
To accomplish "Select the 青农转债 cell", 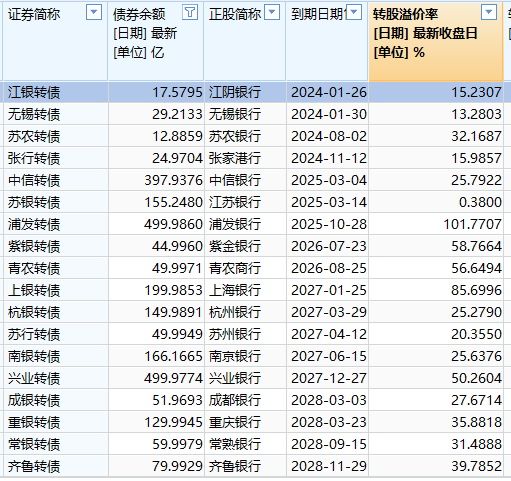I will pos(56,268).
